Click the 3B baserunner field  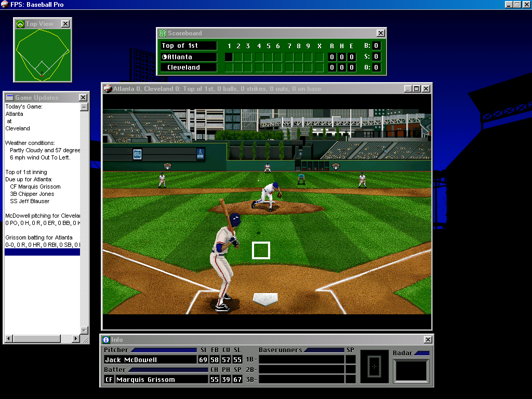coord(302,380)
